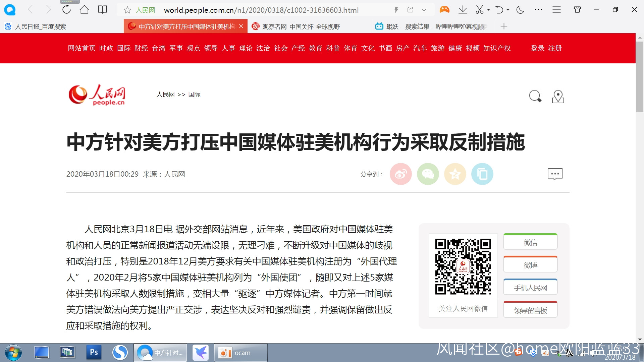Open the comments bubble icon

(x=555, y=174)
